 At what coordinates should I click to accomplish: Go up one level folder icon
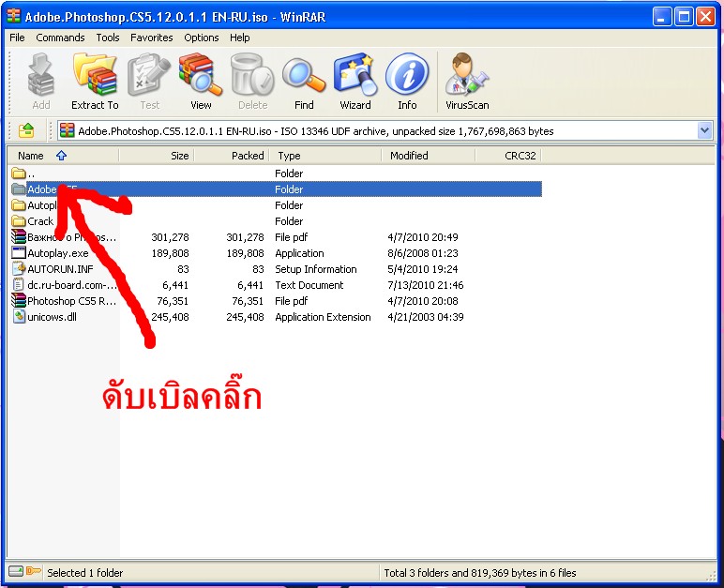26,130
